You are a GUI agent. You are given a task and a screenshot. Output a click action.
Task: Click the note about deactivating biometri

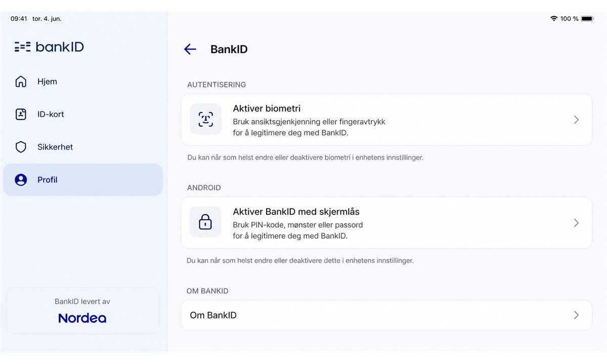tap(305, 158)
